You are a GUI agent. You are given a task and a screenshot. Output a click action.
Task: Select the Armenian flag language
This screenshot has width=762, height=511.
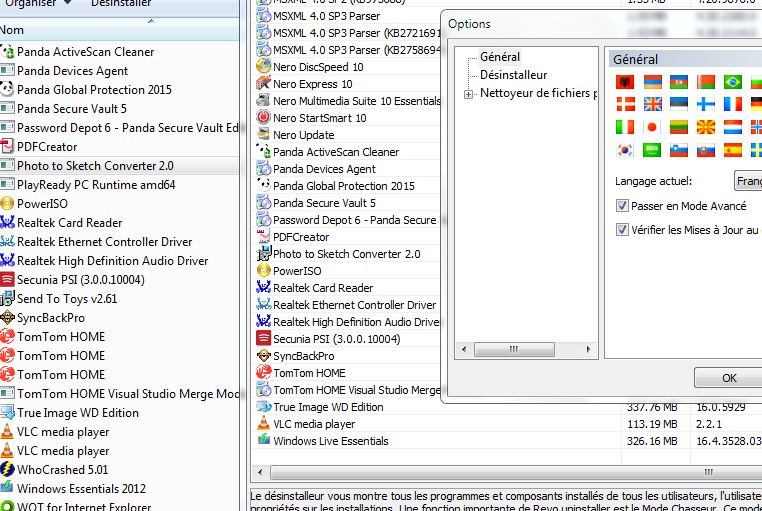point(652,82)
